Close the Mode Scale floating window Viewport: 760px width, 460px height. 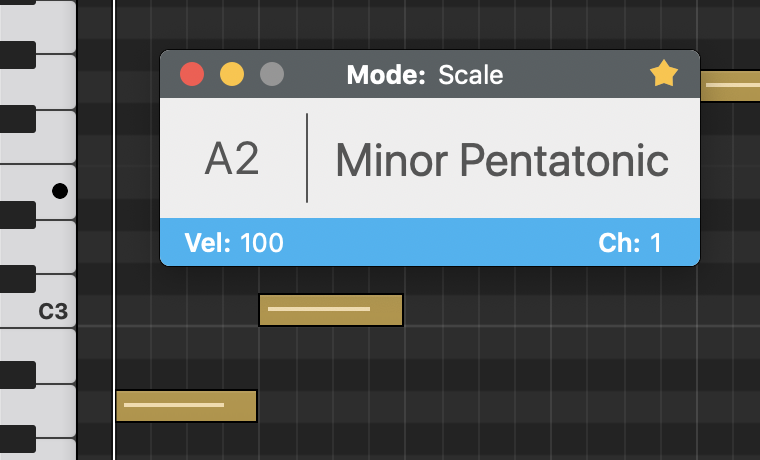(192, 74)
